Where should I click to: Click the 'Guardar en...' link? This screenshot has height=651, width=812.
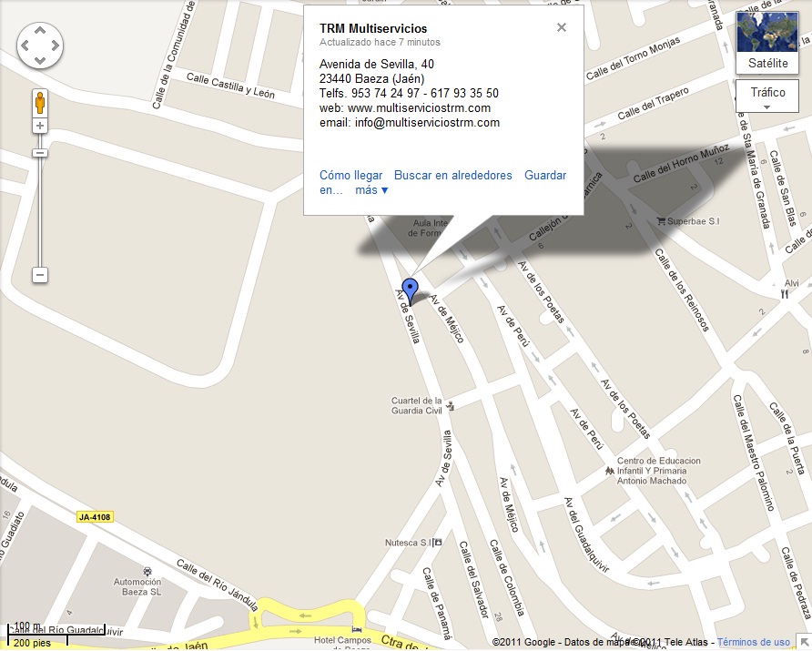coord(545,175)
